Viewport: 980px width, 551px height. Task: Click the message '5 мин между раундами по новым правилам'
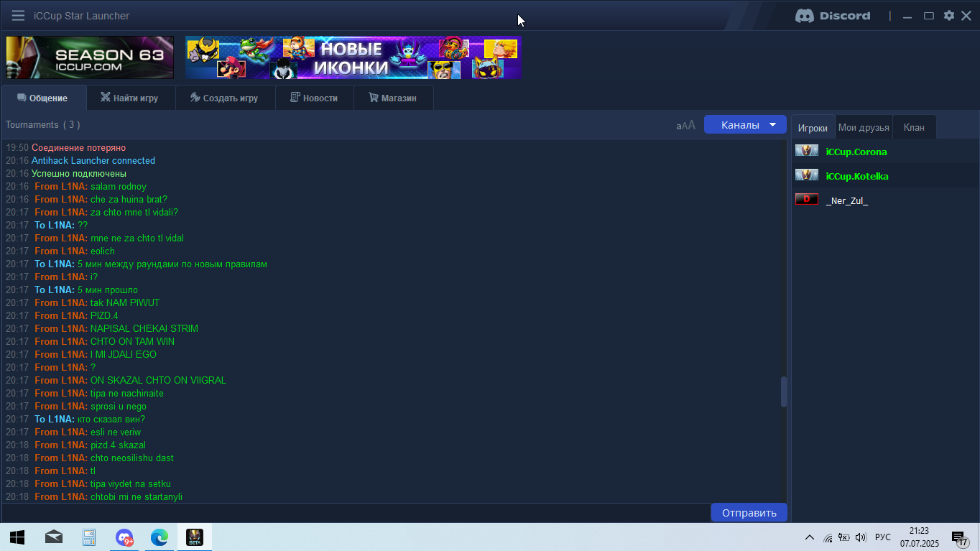click(x=172, y=264)
